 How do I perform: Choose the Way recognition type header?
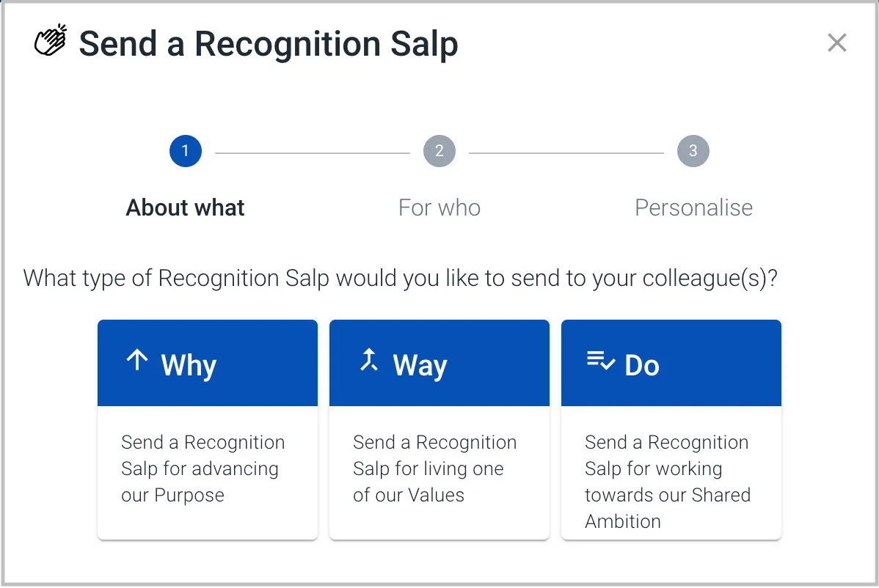pos(439,363)
